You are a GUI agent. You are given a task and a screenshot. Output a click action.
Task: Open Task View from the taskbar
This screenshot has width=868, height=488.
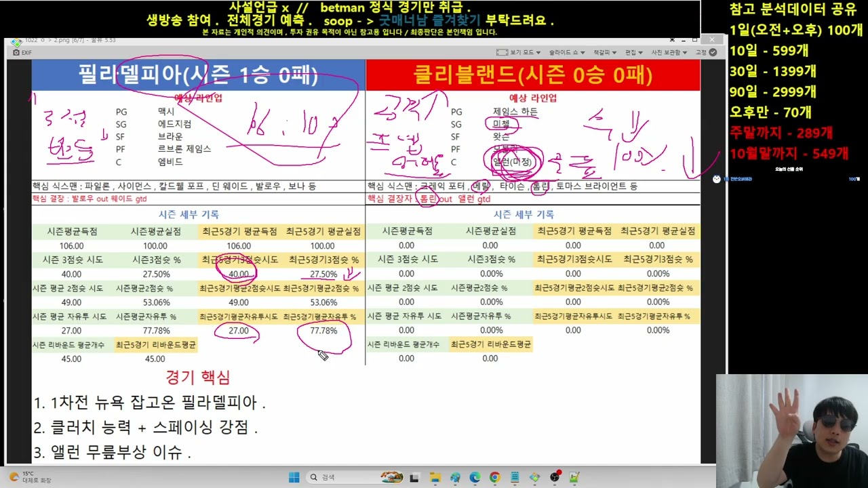(x=414, y=477)
